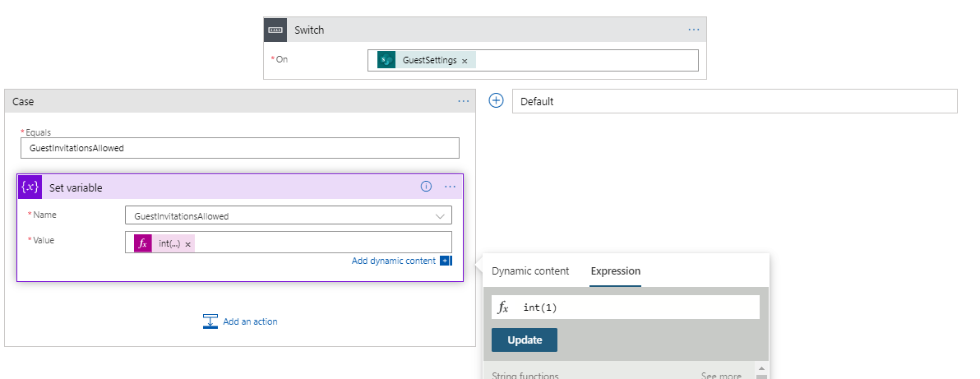980x379 pixels.
Task: Switch to the Dynamic content tab
Action: [x=530, y=270]
